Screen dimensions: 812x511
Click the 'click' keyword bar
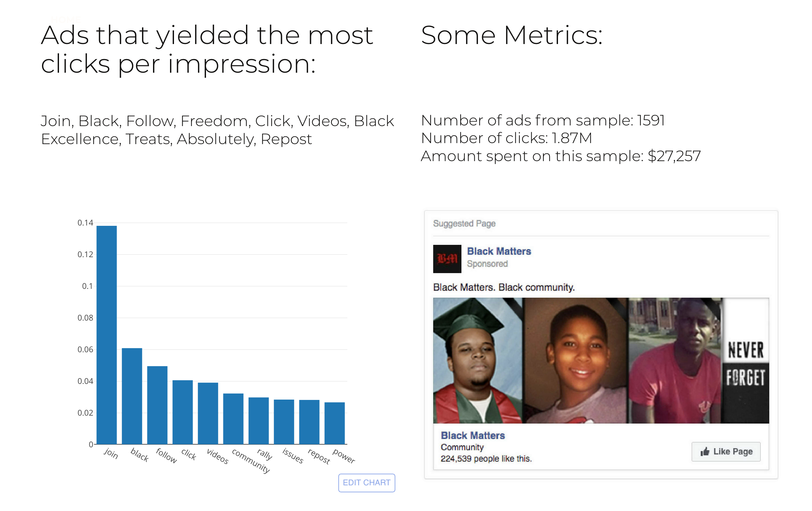pos(182,412)
